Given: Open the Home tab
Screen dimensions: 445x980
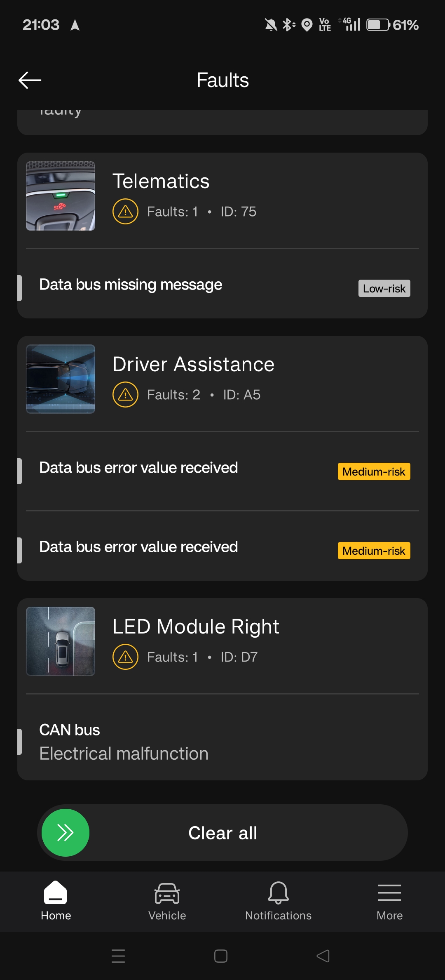Looking at the screenshot, I should (x=56, y=901).
